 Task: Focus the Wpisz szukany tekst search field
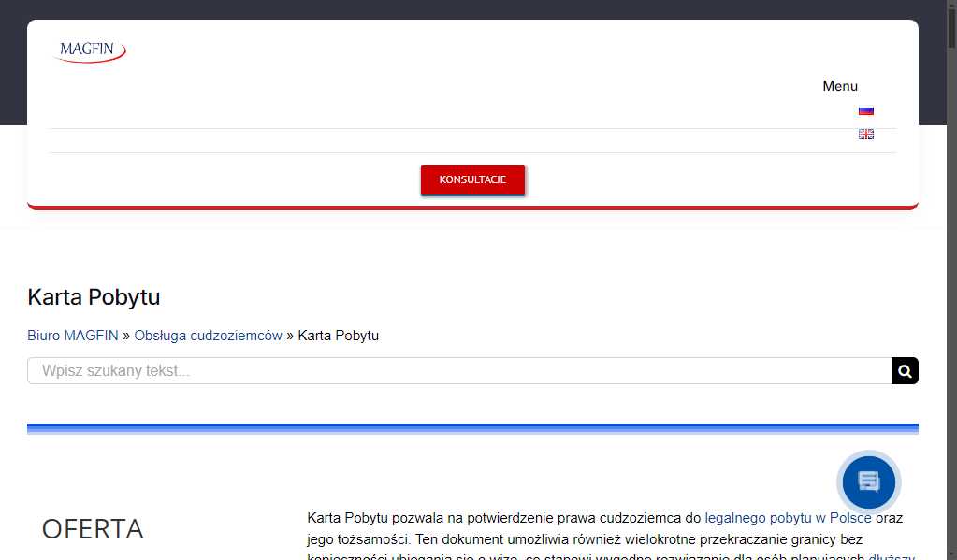click(374, 370)
